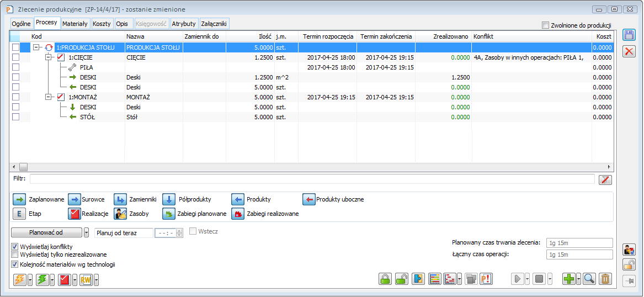
Task: Check Wyświetlaj tylko niezrealizowane
Action: coord(15,254)
